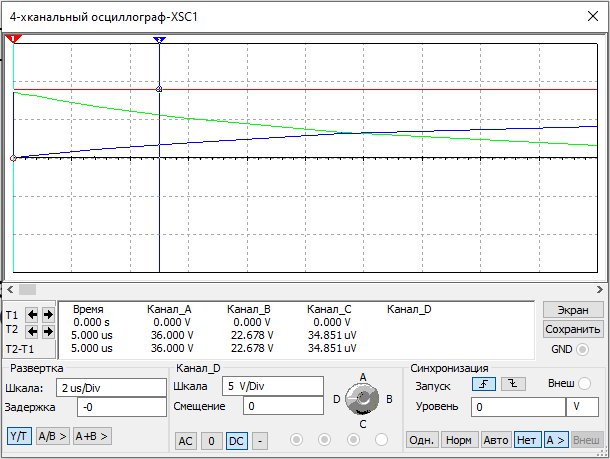This screenshot has width=610, height=459.
Task: Click the minus invert button
Action: 260,441
